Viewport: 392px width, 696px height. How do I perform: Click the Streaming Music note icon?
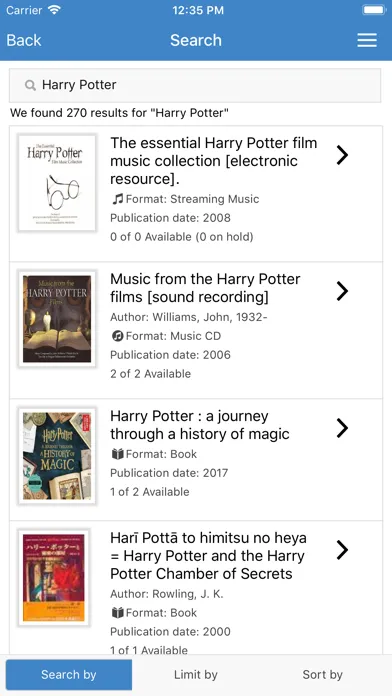tap(117, 199)
